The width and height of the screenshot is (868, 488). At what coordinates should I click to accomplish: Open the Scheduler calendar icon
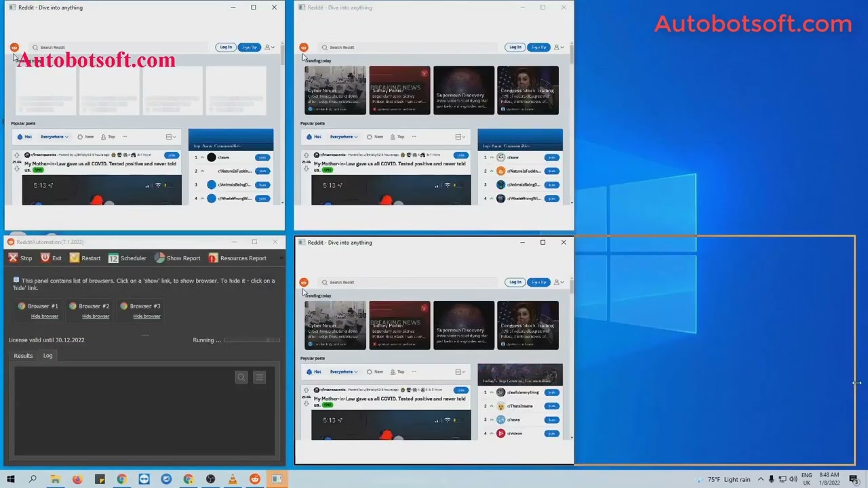coord(113,258)
